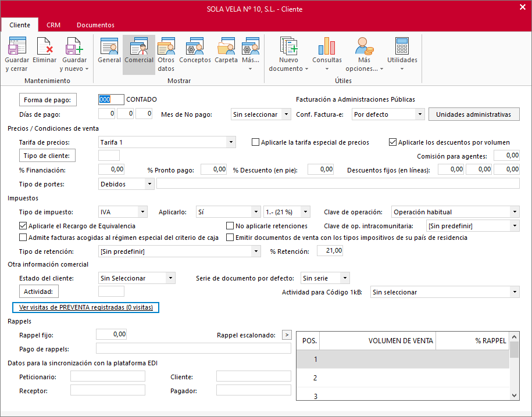
Task: Expand the Nuevo documento dropdown arrow
Action: [307, 69]
